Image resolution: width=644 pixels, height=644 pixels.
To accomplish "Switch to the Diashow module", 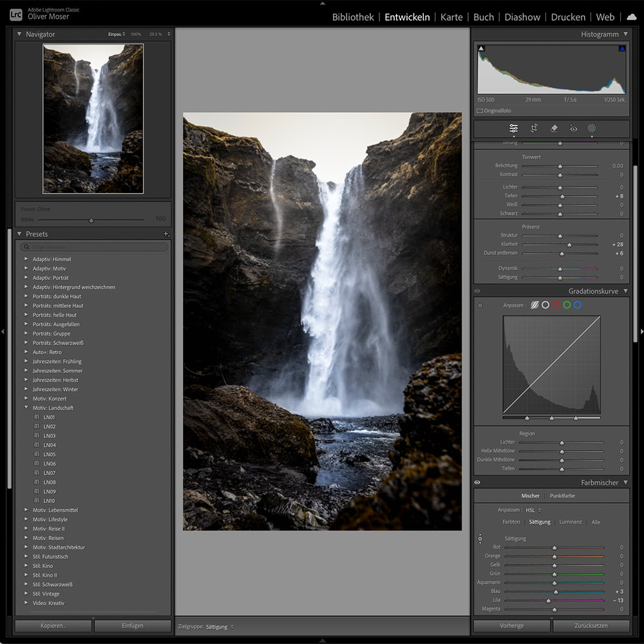I will [x=522, y=17].
